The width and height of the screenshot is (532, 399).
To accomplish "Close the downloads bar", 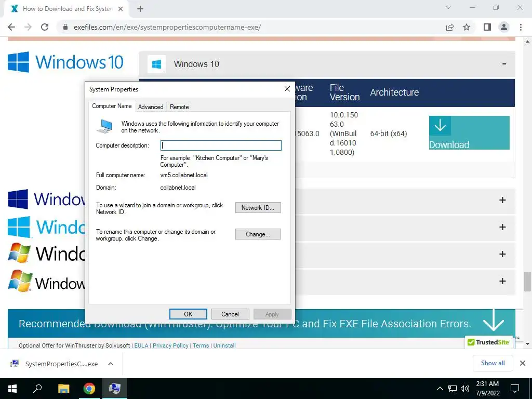I will click(x=523, y=363).
